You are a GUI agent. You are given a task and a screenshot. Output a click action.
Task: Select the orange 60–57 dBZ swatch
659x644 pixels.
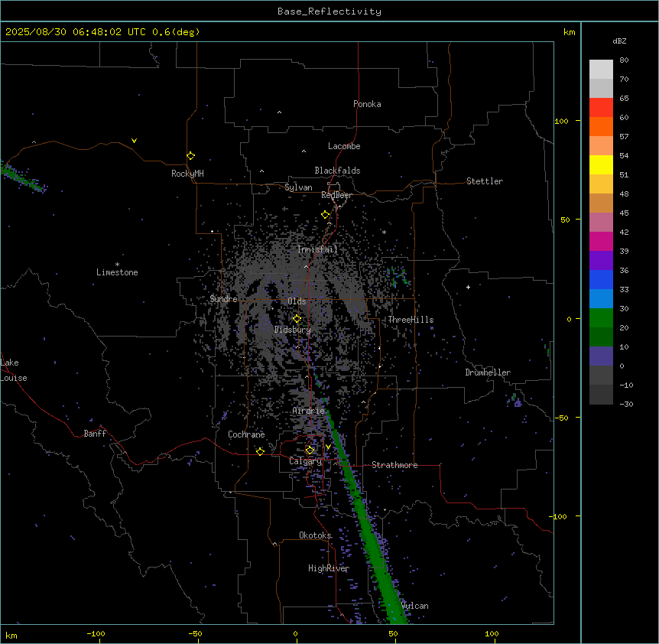point(601,126)
